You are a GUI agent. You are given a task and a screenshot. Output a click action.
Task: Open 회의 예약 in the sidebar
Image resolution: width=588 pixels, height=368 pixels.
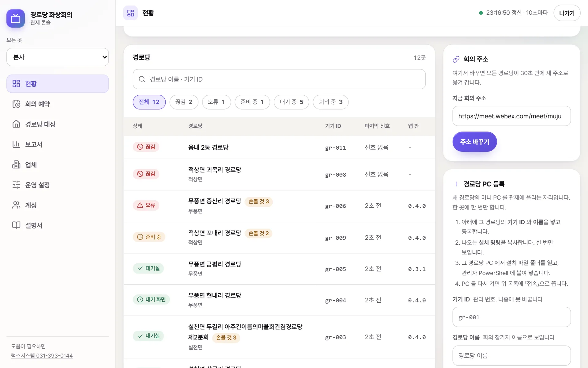coord(58,104)
